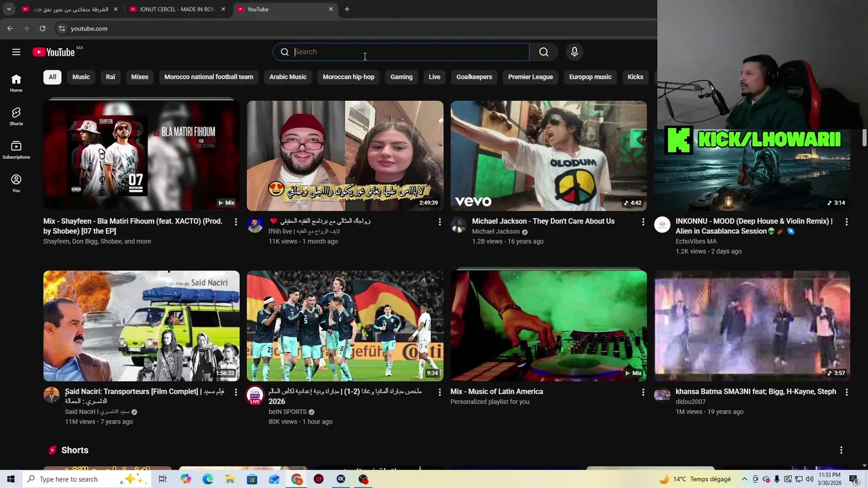868x488 pixels.
Task: Select the Moroccan hip-hop chip
Action: [349, 77]
